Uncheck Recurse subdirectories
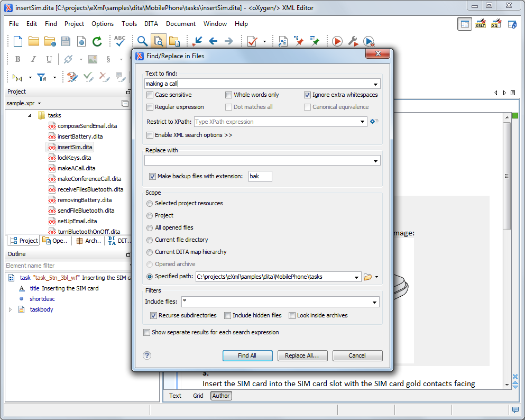The height and width of the screenshot is (420, 525). pyautogui.click(x=153, y=315)
